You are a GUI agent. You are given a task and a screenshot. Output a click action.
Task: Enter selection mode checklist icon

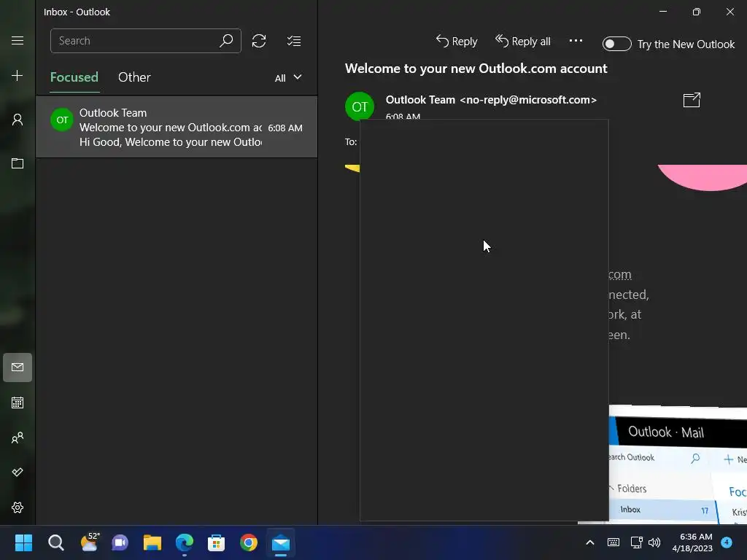coord(294,41)
